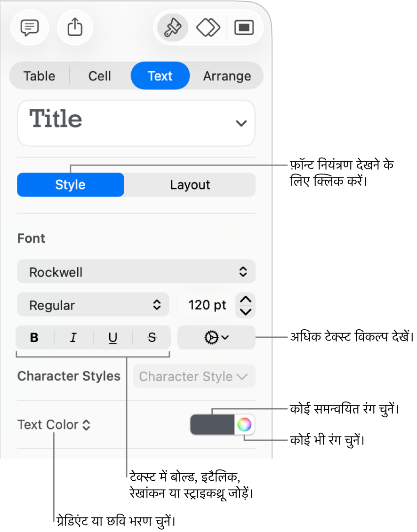Click the dark gray text color swatch
This screenshot has height=532, width=417.
212,425
